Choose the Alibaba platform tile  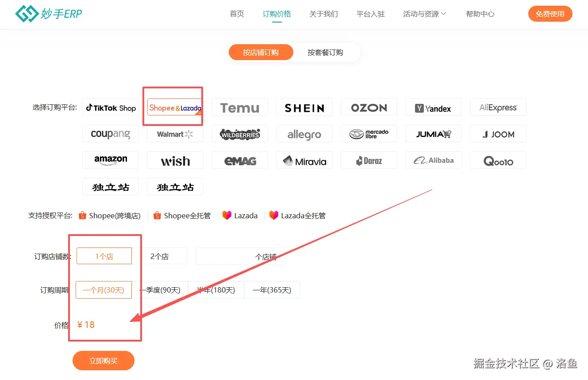434,160
